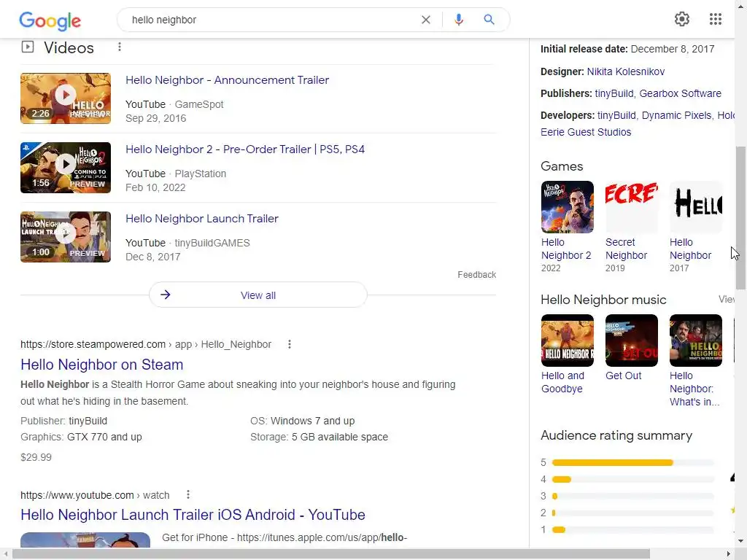The height and width of the screenshot is (560, 747).
Task: Click the www.youtube.com watch URL breadcrumb
Action: click(x=95, y=495)
